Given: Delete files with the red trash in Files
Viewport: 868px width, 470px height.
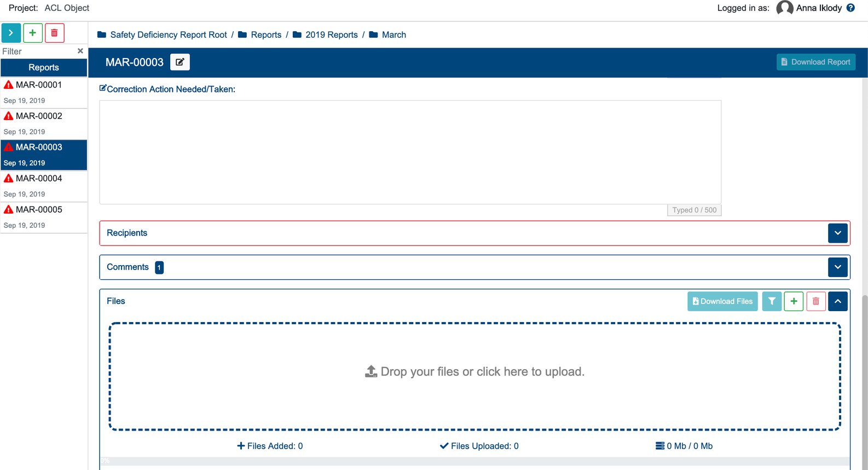Looking at the screenshot, I should point(816,301).
